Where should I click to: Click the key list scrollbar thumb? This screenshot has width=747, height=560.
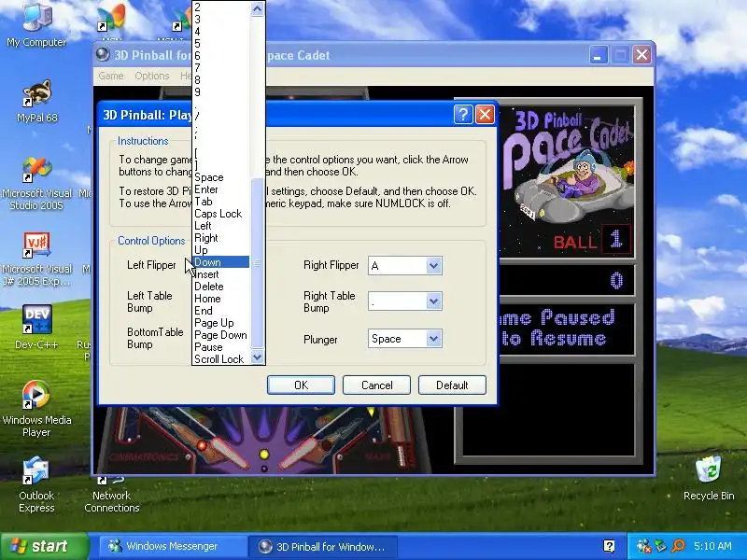click(x=258, y=263)
